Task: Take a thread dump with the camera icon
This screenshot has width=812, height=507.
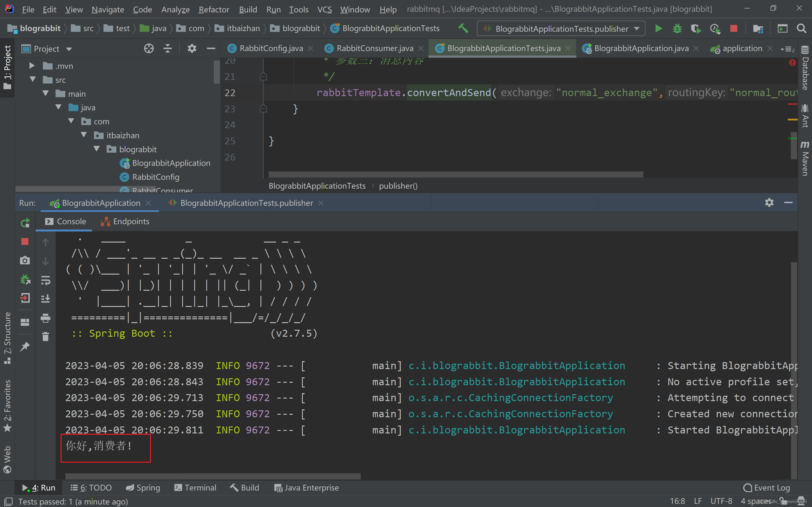Action: (x=25, y=260)
